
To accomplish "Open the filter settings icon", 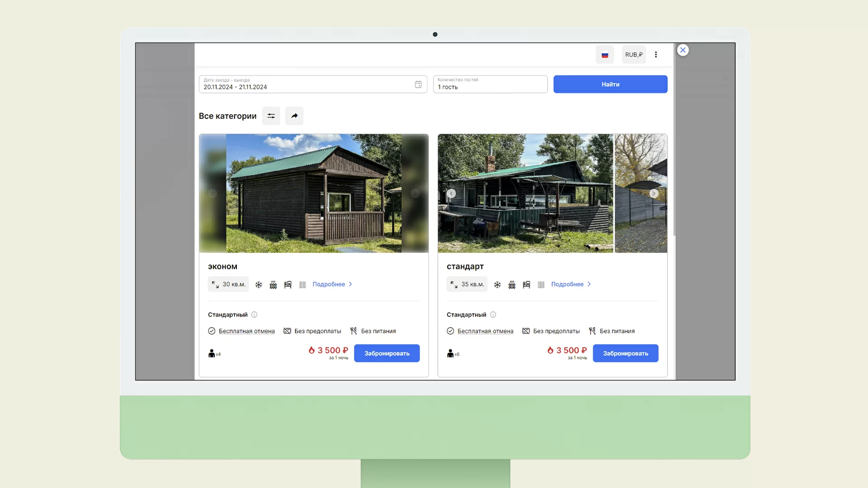I will 271,116.
